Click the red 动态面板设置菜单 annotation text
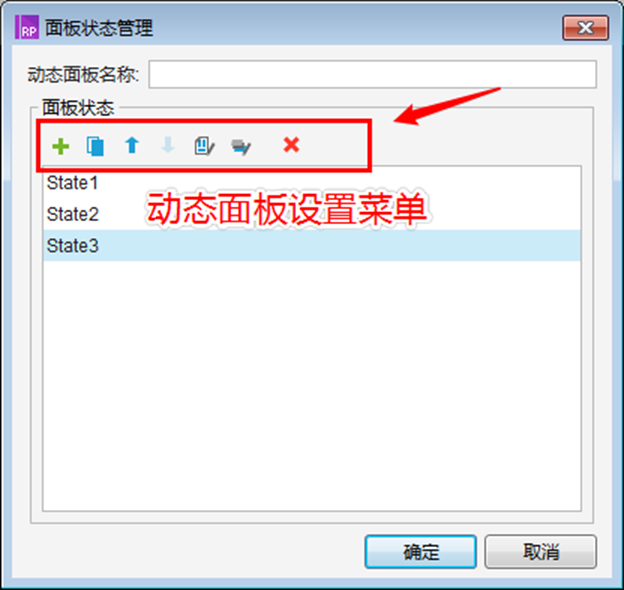624x590 pixels. 287,210
